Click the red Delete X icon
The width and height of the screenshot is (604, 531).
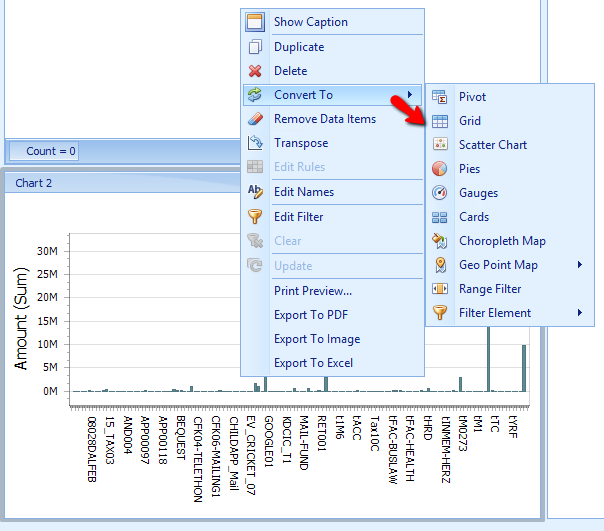click(255, 71)
